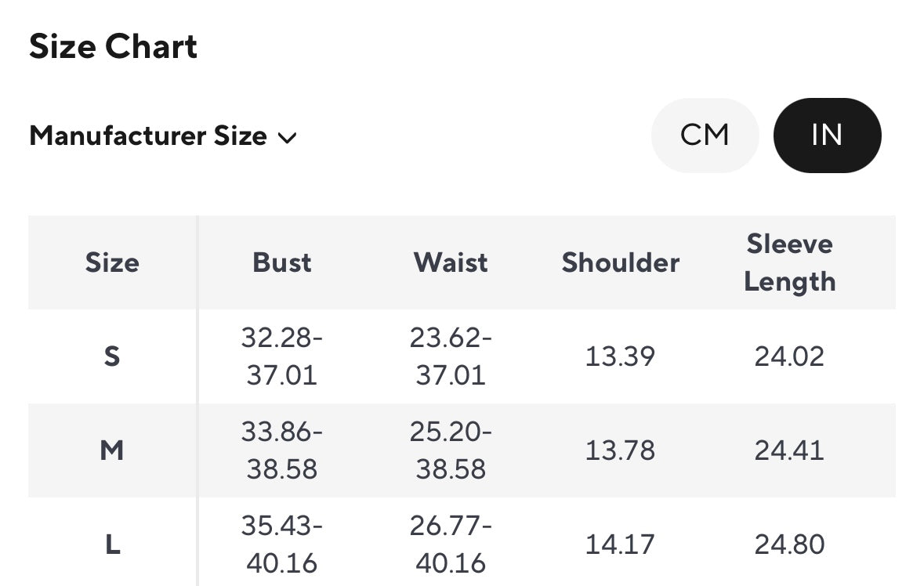Click the Shoulder column header
This screenshot has height=586, width=924.
click(621, 262)
